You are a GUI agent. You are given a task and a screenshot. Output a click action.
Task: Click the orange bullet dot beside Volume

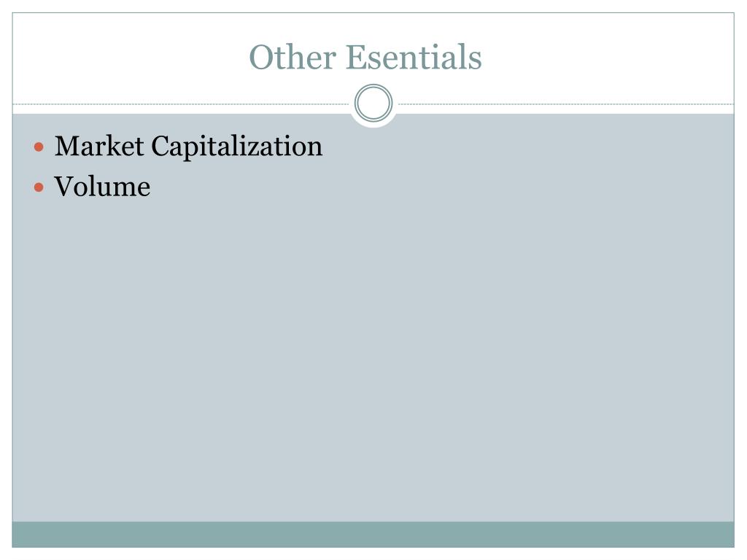(x=40, y=187)
